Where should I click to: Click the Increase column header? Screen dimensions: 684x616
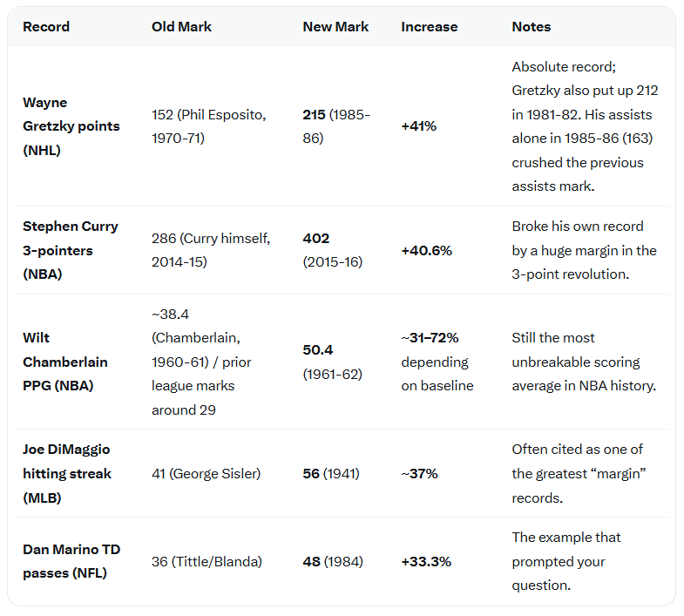tap(430, 27)
